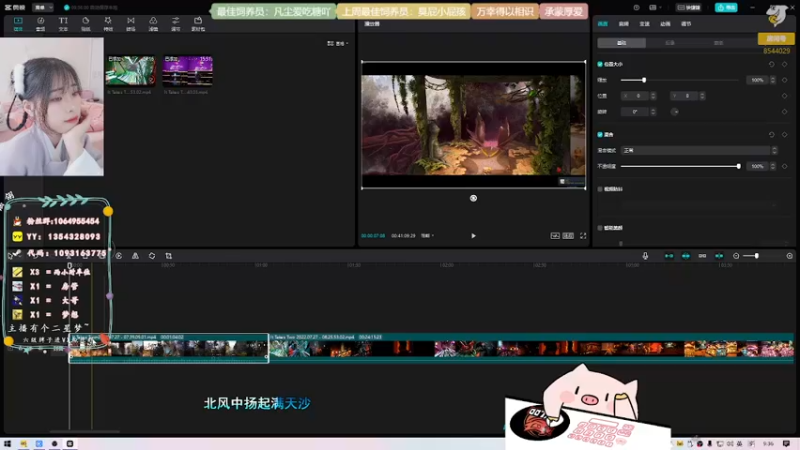Click the reverse playback icon on timeline toolbar
Viewport: 800px width, 450px height.
tap(118, 256)
